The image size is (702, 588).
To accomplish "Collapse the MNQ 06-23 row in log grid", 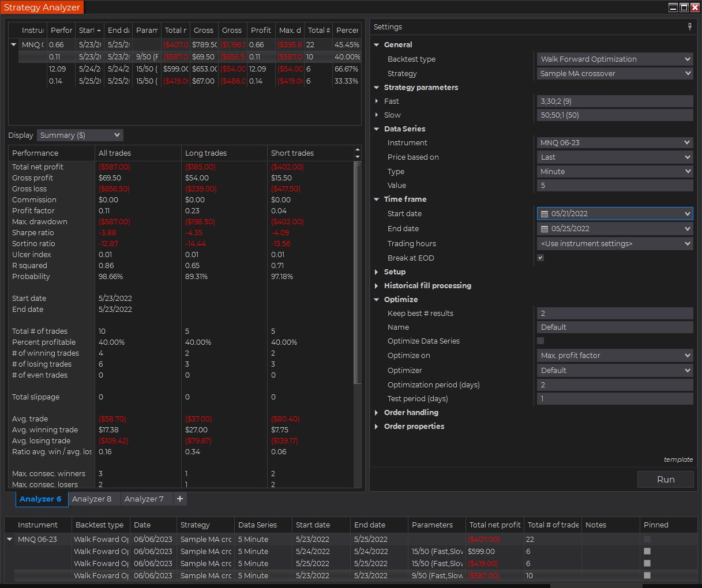I will tap(10, 540).
